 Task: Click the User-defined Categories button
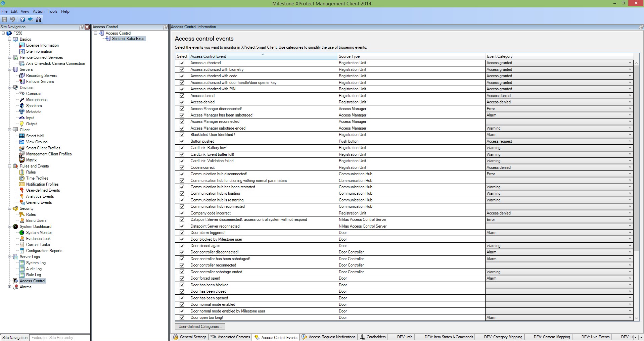tap(200, 327)
